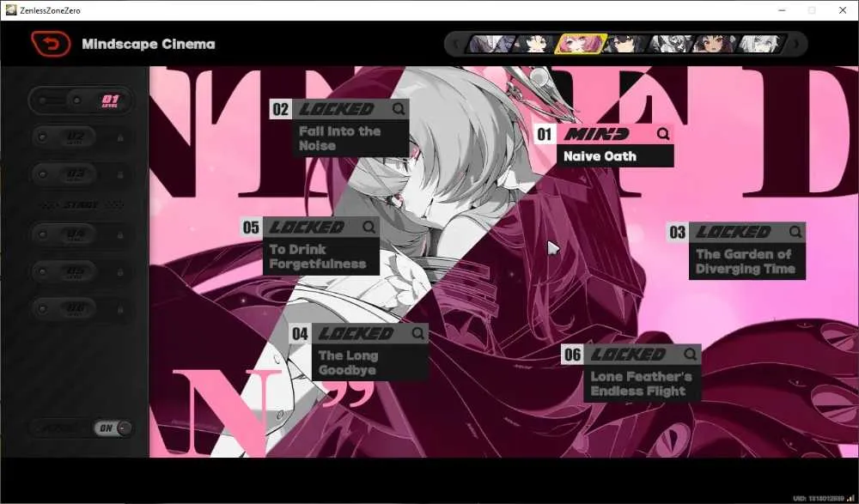This screenshot has height=504, width=859.
Task: Open locked entry 04 The Long Goodbye
Action: [359, 352]
